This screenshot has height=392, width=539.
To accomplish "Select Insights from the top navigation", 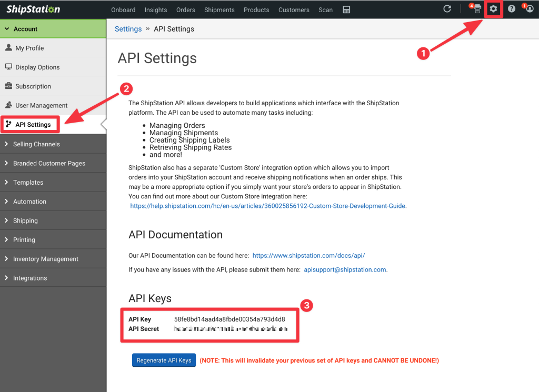I will point(155,9).
